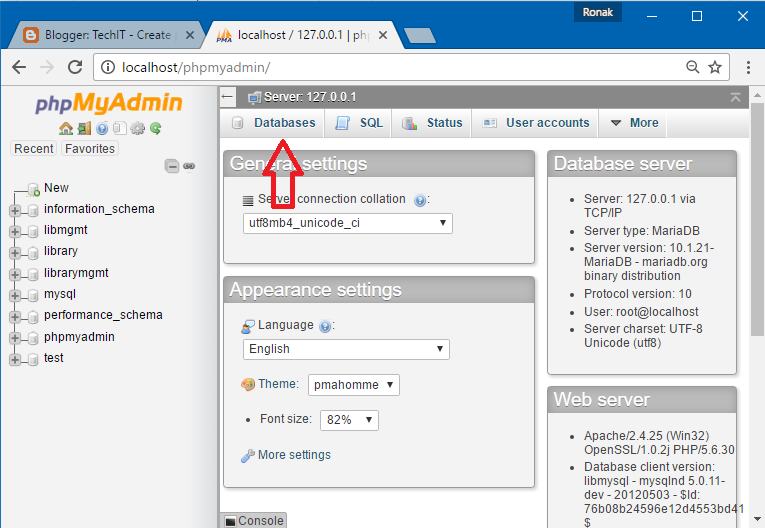Expand the mysql database node
This screenshot has width=765, height=528.
(x=15, y=296)
